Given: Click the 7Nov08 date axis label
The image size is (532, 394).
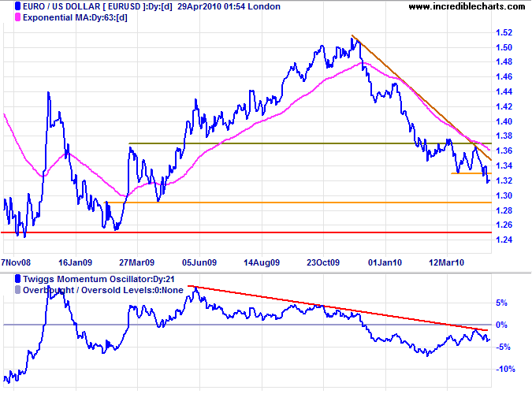Looking at the screenshot, I should click(16, 262).
